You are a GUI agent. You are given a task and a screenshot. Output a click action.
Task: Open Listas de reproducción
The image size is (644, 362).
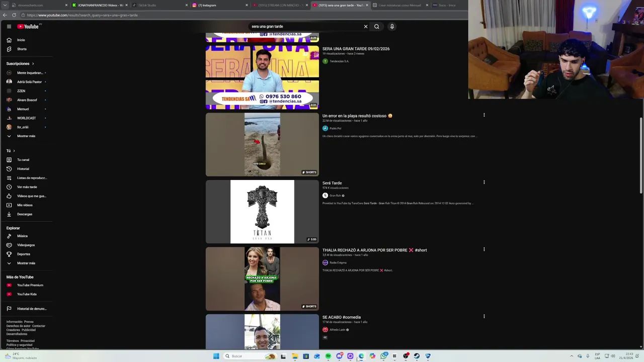(x=28, y=178)
